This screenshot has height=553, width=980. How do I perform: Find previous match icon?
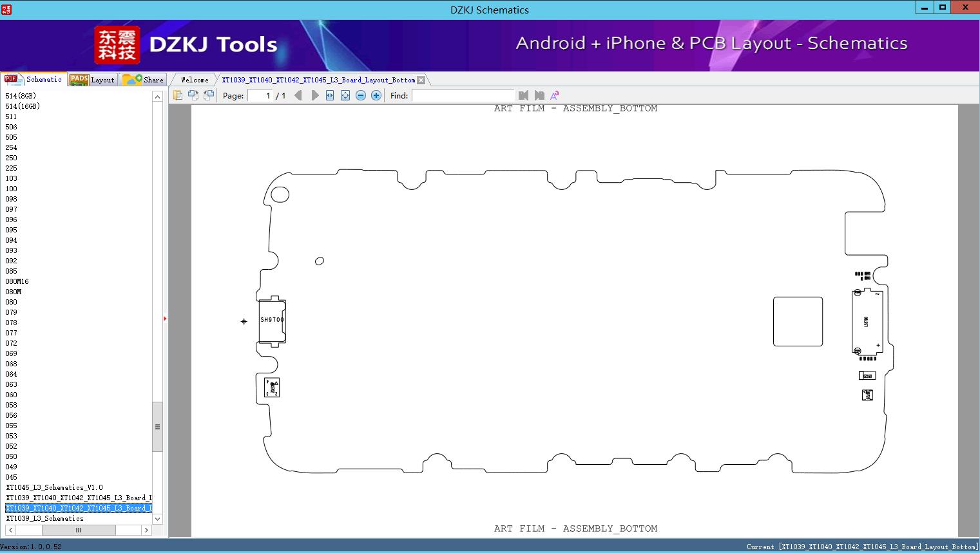pyautogui.click(x=523, y=95)
